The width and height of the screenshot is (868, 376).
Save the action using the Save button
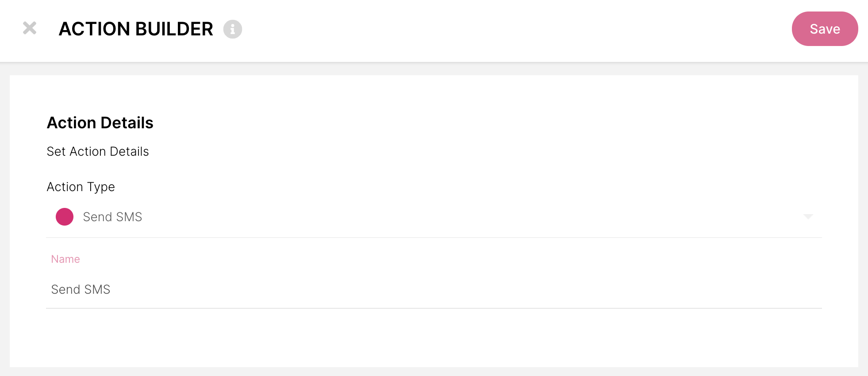pos(825,29)
